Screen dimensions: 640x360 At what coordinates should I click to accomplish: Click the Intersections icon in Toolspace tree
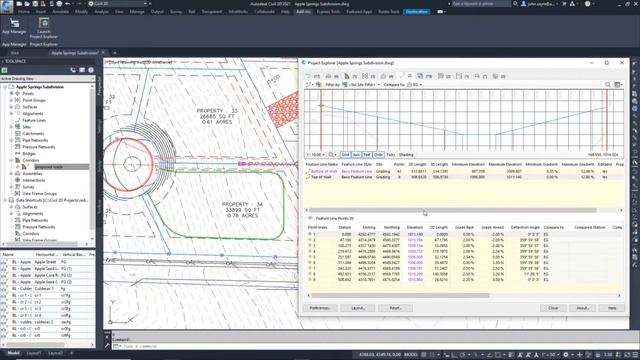(18, 180)
